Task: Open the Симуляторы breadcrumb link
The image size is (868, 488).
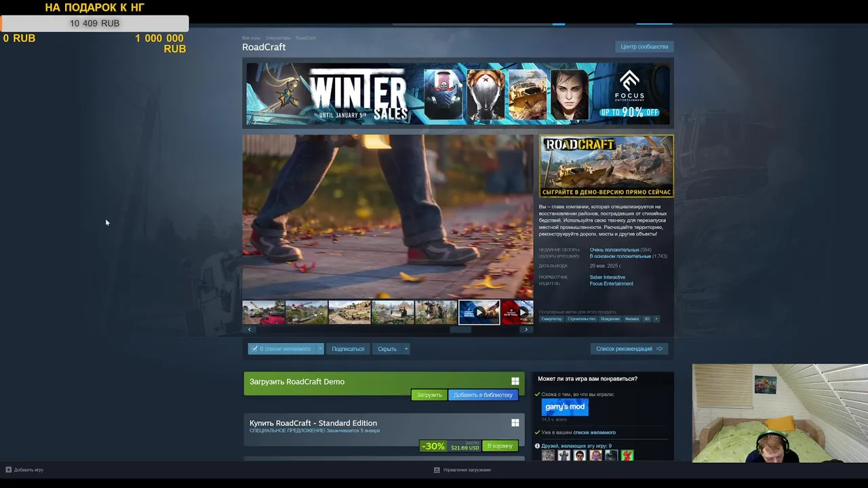Action: coord(278,38)
